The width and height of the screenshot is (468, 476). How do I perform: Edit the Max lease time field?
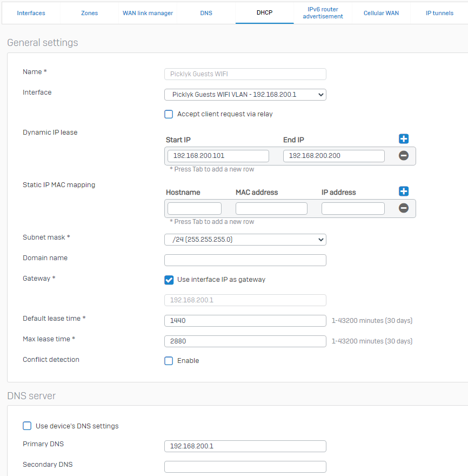245,341
